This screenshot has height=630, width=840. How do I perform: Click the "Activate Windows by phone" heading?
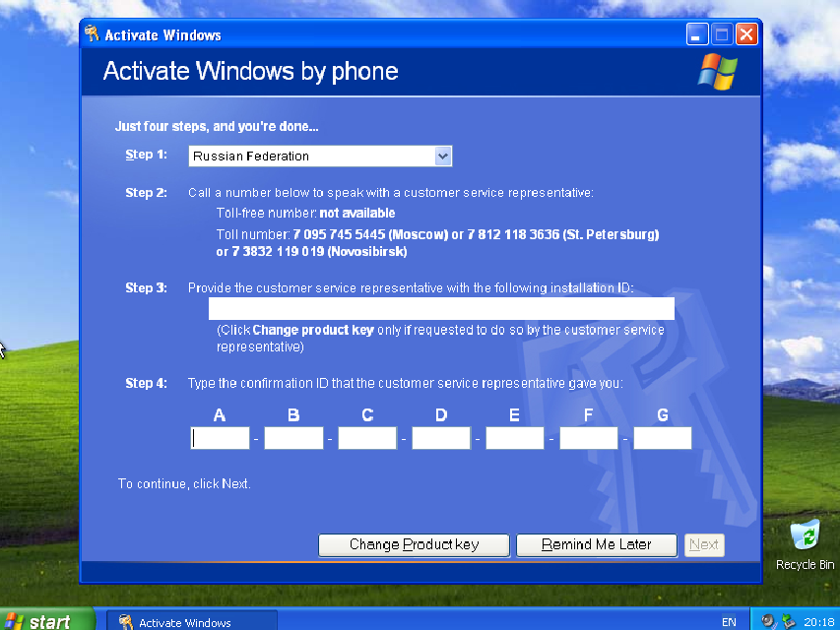tap(251, 71)
